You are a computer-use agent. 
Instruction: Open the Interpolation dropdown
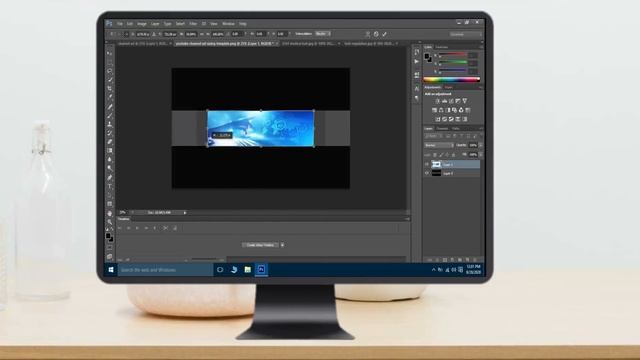tap(323, 34)
